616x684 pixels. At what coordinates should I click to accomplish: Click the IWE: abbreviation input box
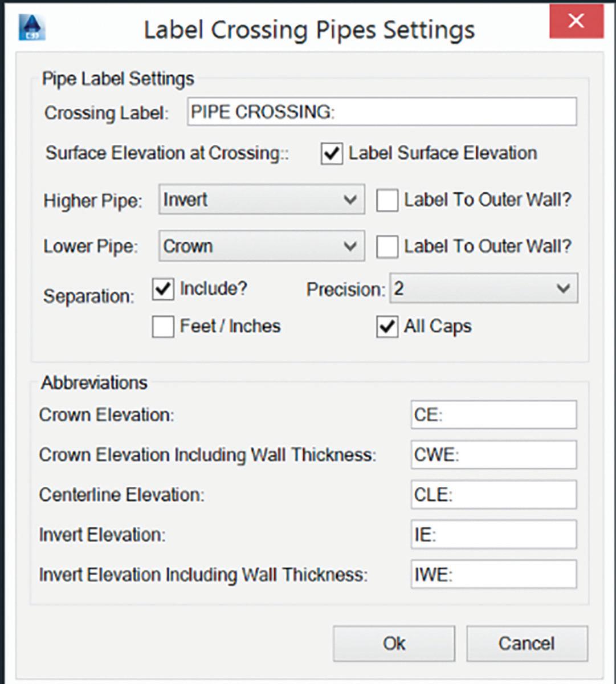point(493,575)
